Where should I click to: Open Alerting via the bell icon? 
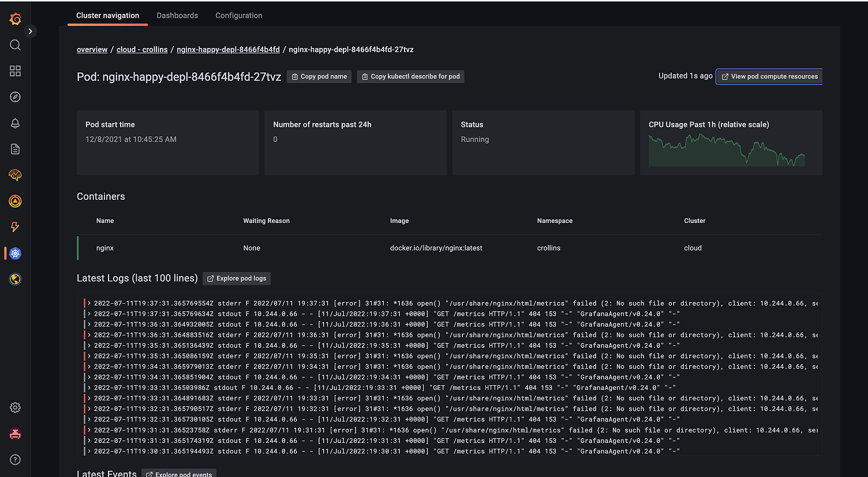[x=16, y=123]
